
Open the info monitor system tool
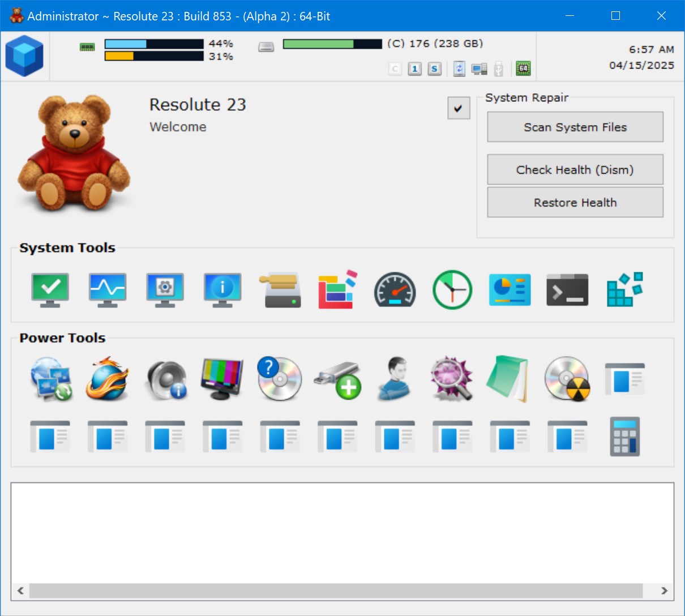[x=222, y=290]
